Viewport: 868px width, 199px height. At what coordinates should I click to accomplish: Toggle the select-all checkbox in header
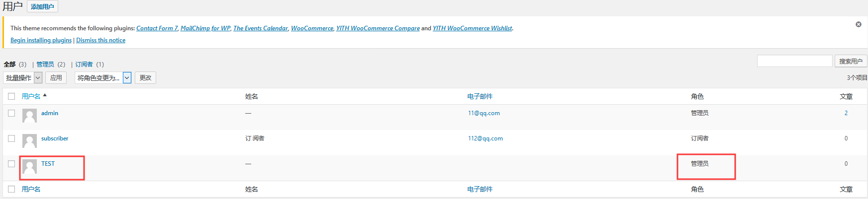pyautogui.click(x=11, y=96)
